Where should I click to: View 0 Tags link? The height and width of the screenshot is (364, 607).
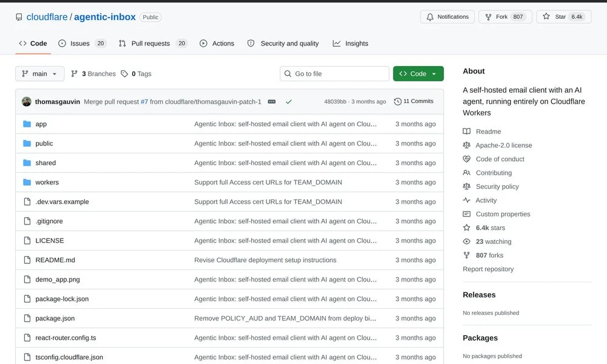136,73
